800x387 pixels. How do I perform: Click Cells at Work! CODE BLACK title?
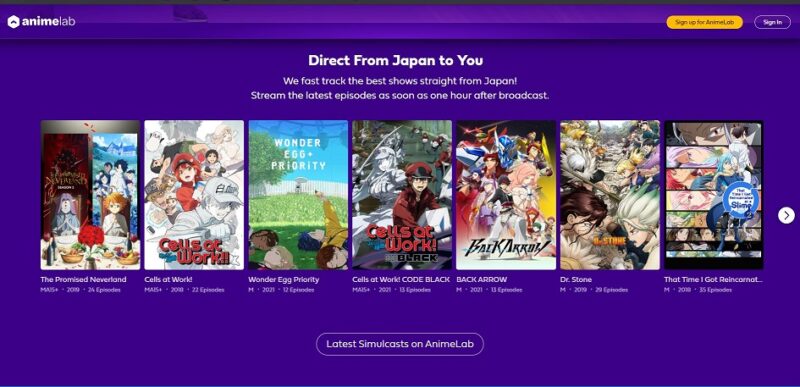(401, 279)
